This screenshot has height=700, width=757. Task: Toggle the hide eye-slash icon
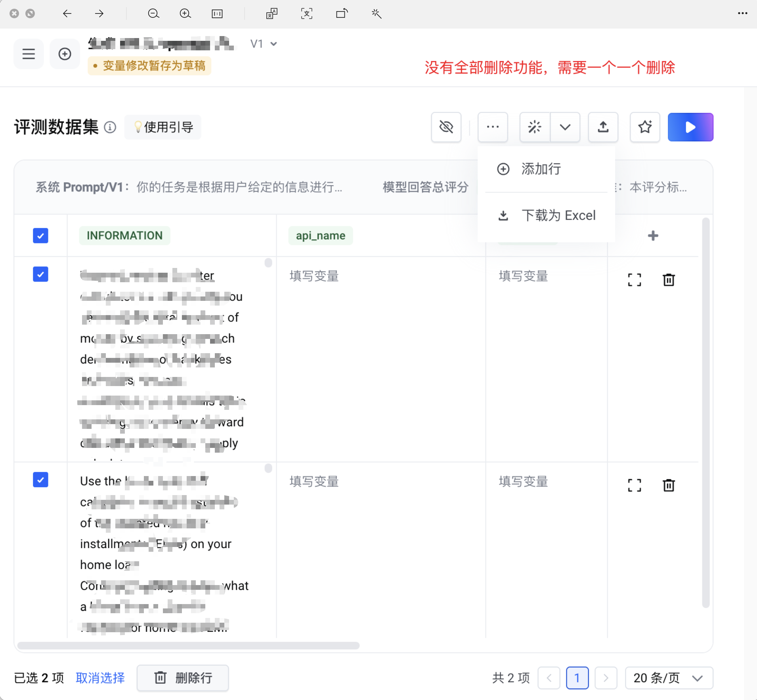pos(446,127)
